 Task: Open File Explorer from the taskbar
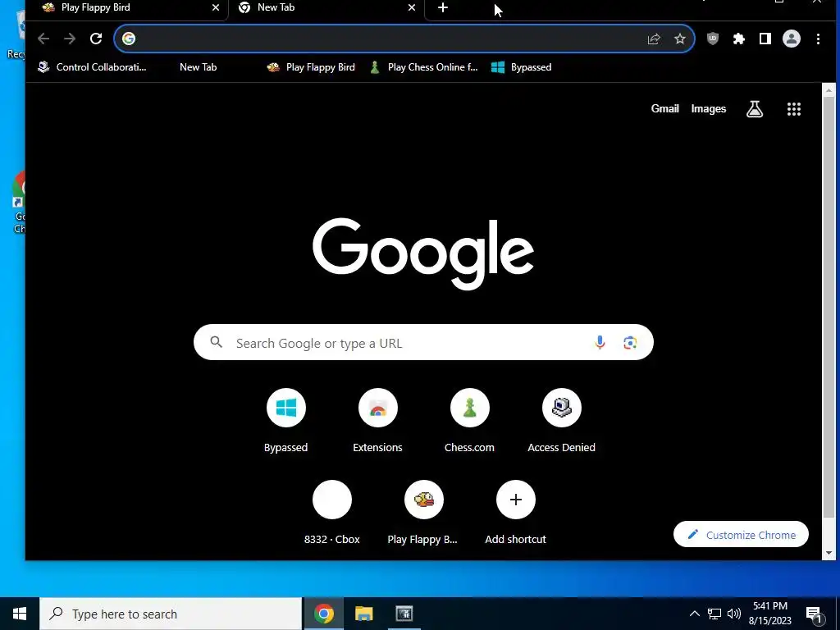click(x=363, y=614)
